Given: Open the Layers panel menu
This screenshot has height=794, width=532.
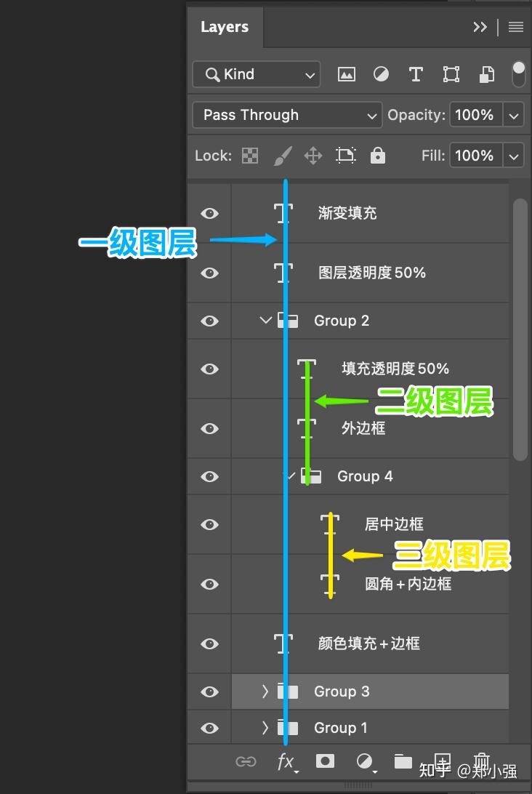Looking at the screenshot, I should pos(515,27).
